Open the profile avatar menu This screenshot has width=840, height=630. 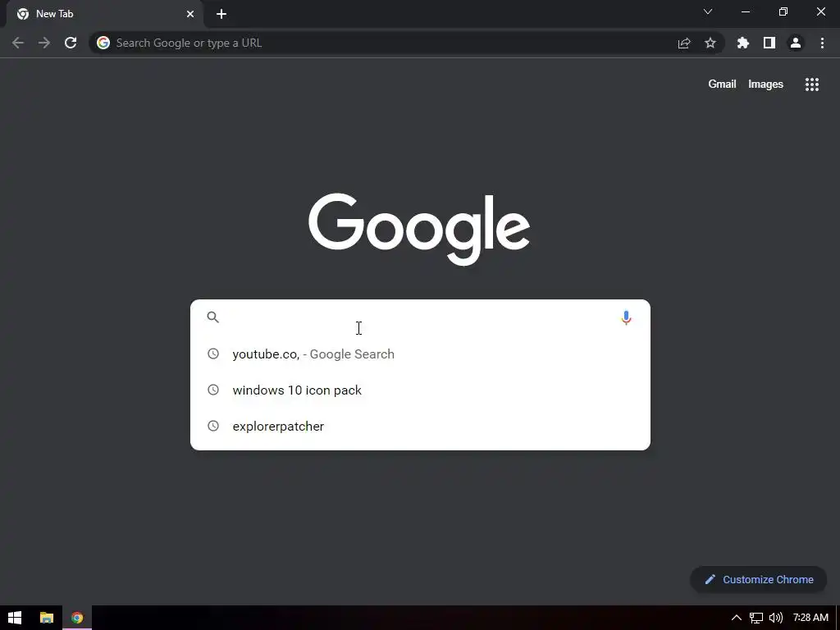[796, 43]
